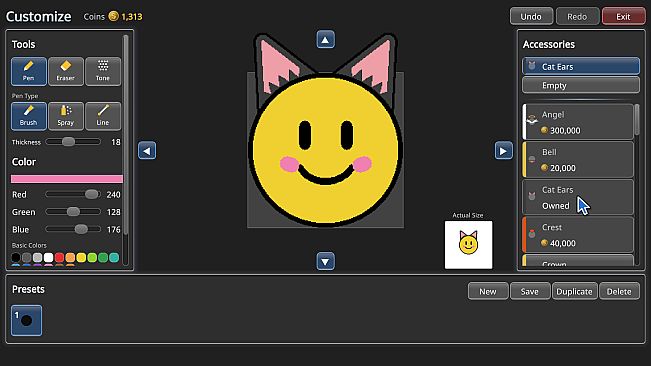The width and height of the screenshot is (651, 366).
Task: Save the current preset
Action: 530,291
